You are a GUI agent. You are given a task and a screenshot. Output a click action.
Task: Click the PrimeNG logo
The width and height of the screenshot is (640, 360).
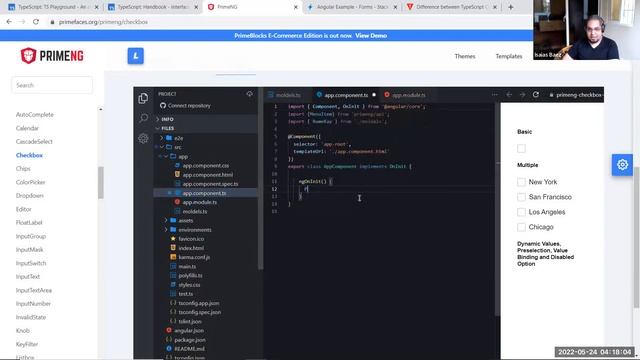tap(52, 56)
